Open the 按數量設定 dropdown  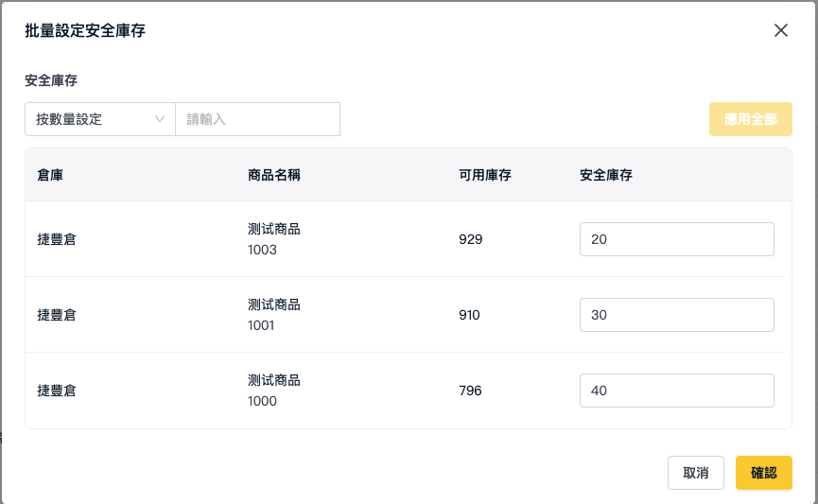click(x=100, y=119)
